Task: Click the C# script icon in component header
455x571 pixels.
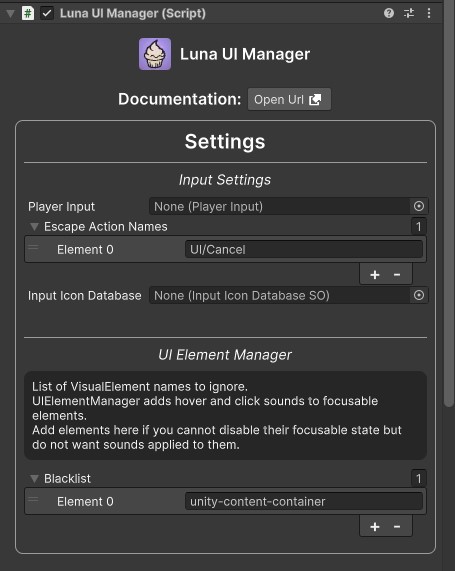Action: (x=28, y=13)
